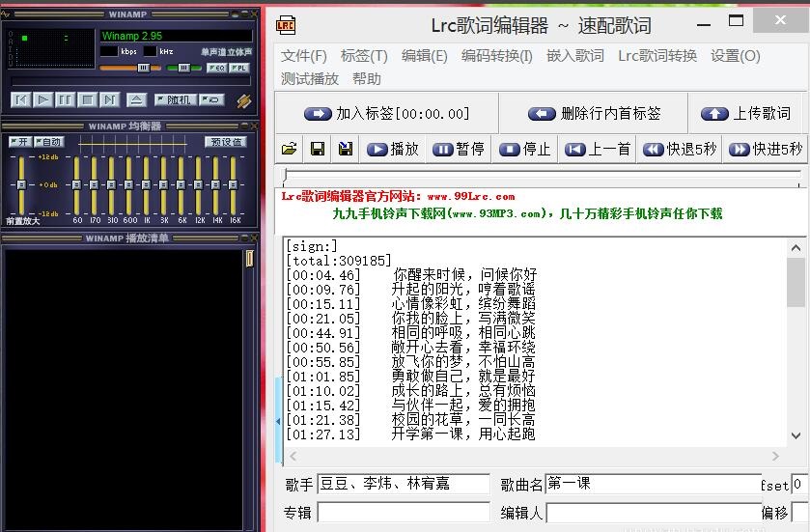Click lyrics horizontal scroll right arrow
Image resolution: width=810 pixels, height=532 pixels.
tap(775, 456)
